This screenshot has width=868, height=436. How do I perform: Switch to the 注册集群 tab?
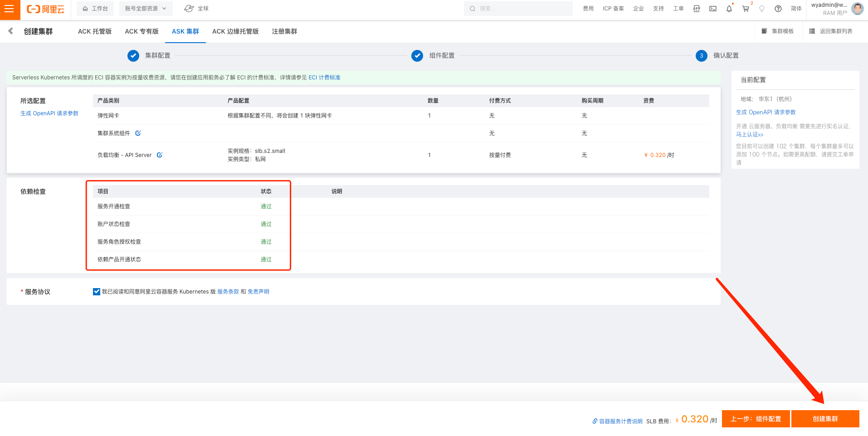pos(285,31)
